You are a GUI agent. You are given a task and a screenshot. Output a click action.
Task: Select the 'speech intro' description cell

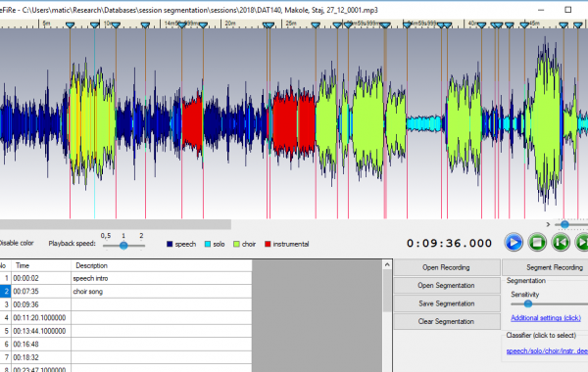(x=162, y=278)
